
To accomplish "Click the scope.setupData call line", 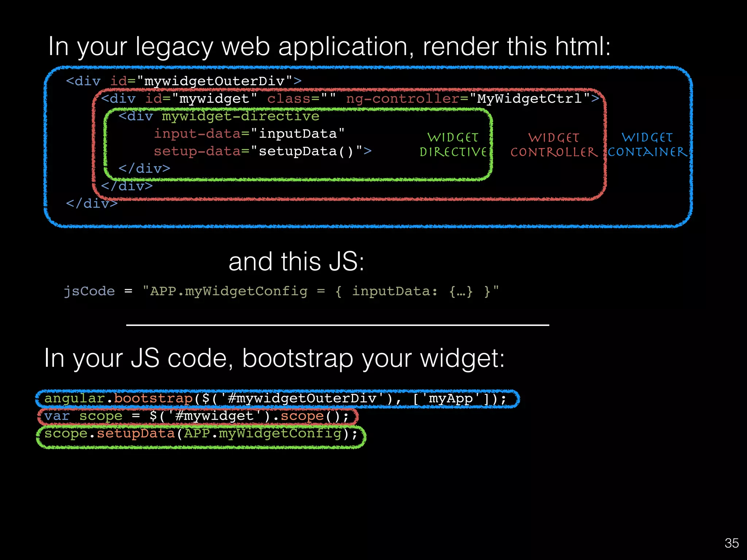I will coord(201,434).
